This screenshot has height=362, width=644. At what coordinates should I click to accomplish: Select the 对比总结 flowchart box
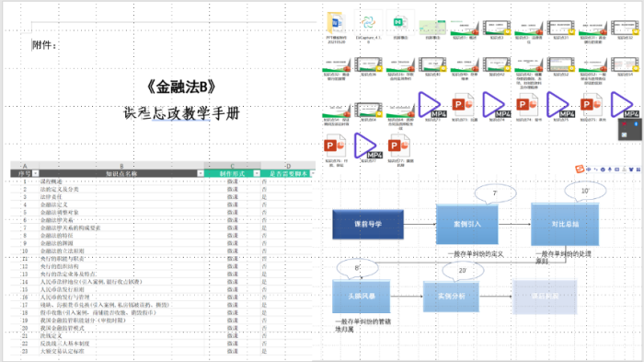tap(565, 224)
